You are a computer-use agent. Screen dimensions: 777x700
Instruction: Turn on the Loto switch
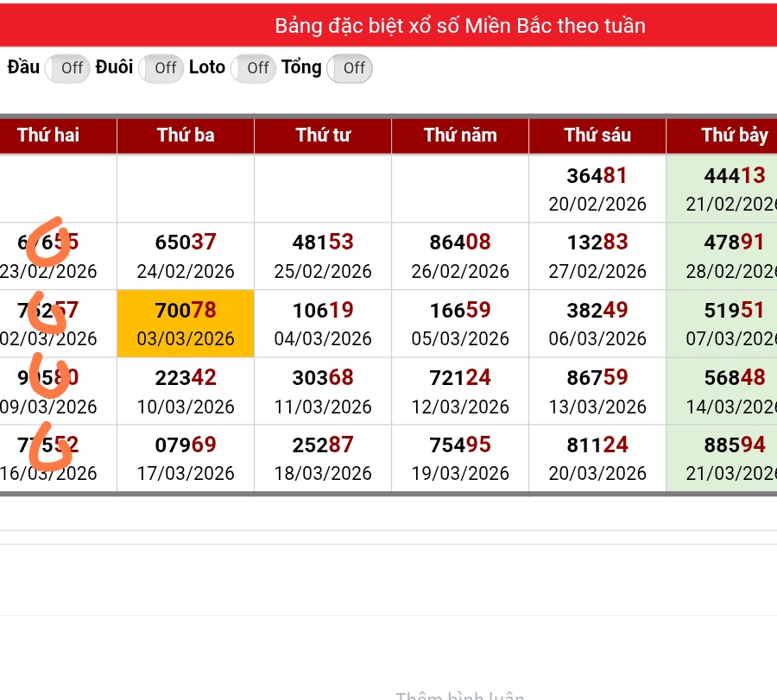pos(254,68)
